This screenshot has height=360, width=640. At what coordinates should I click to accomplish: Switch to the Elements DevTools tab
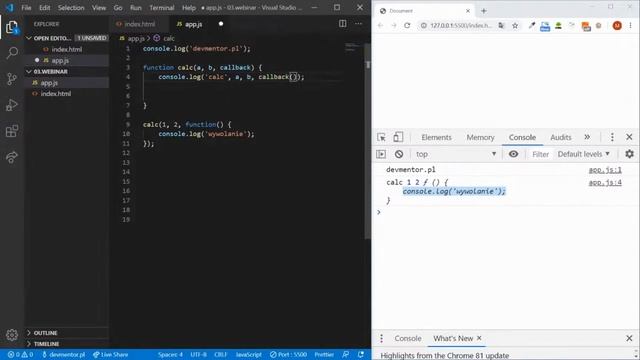coord(436,137)
